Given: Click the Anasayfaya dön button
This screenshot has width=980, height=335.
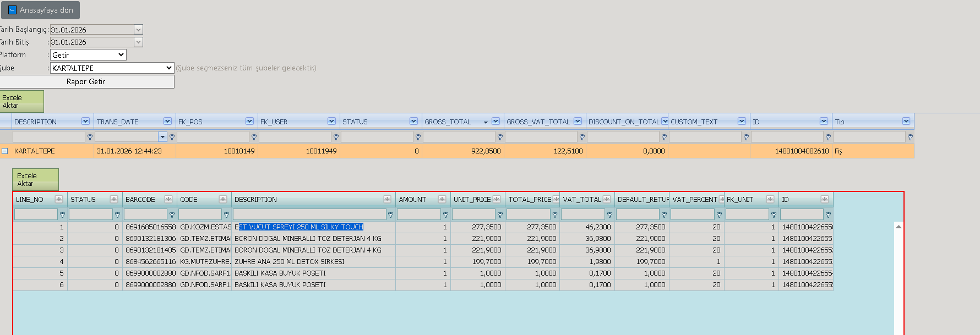Looking at the screenshot, I should point(40,10).
